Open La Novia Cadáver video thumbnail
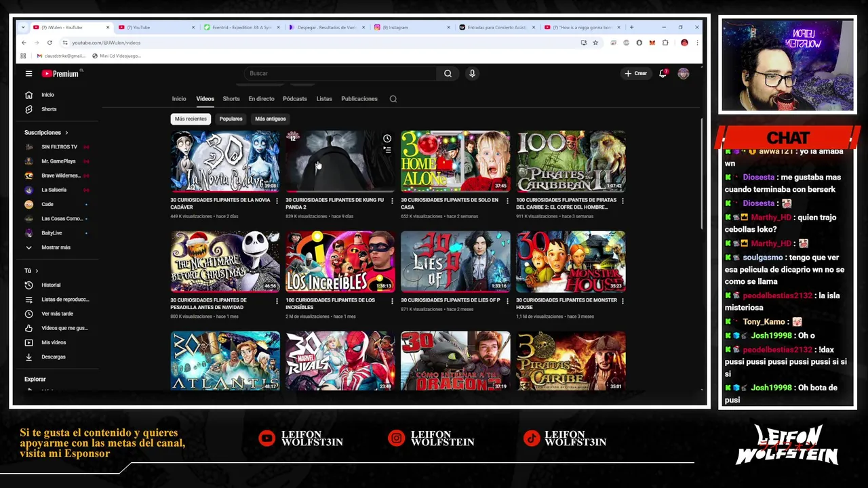Screen dimensions: 868x488 (225, 161)
